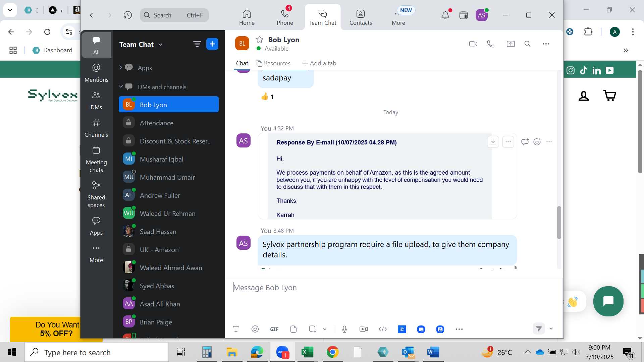Open DMs in the chat sidebar
The image size is (644, 362).
[96, 100]
